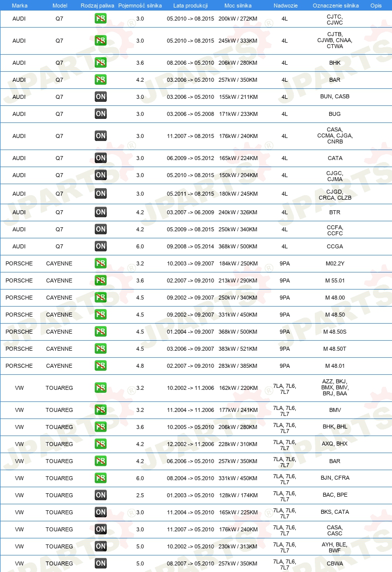Click the ON diesel icon in the Audi Q7 CATA row
Screen dimensions: 392x572
click(x=101, y=158)
